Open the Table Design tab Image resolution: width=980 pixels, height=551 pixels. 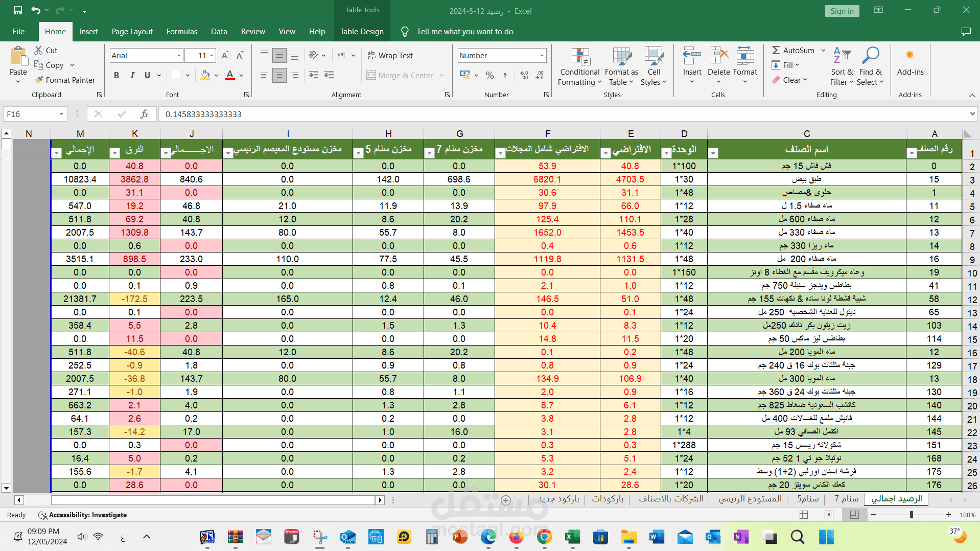point(362,31)
